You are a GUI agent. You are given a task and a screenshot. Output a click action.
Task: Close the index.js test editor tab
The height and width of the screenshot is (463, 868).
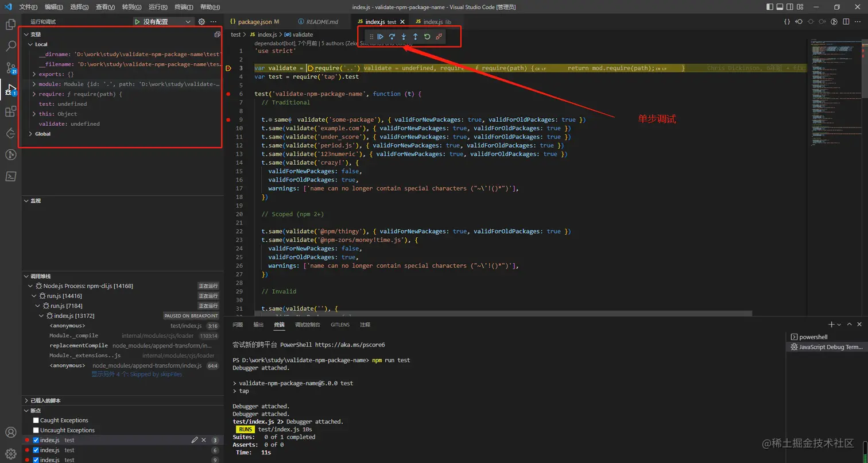[402, 22]
